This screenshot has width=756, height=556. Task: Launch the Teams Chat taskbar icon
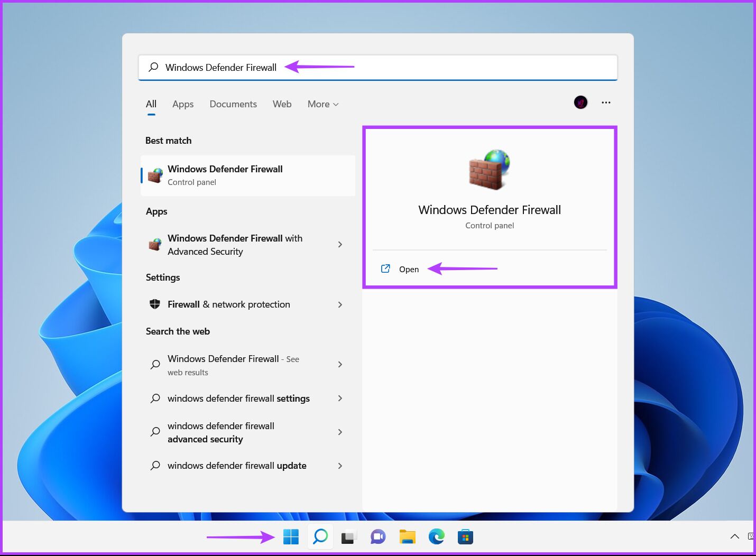pos(378,538)
